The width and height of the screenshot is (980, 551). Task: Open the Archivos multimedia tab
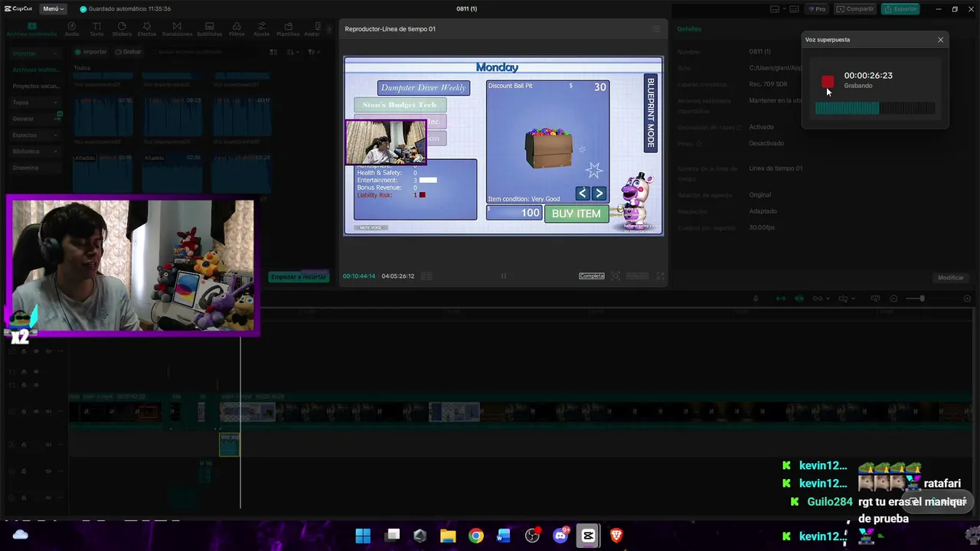31,30
